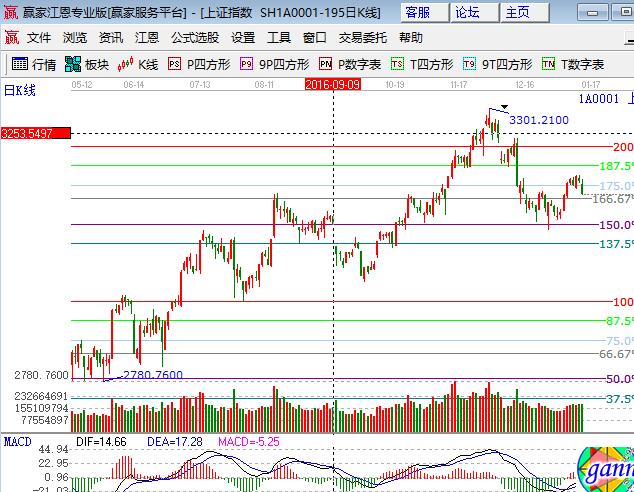Open the 交易委托 menu

pos(363,38)
